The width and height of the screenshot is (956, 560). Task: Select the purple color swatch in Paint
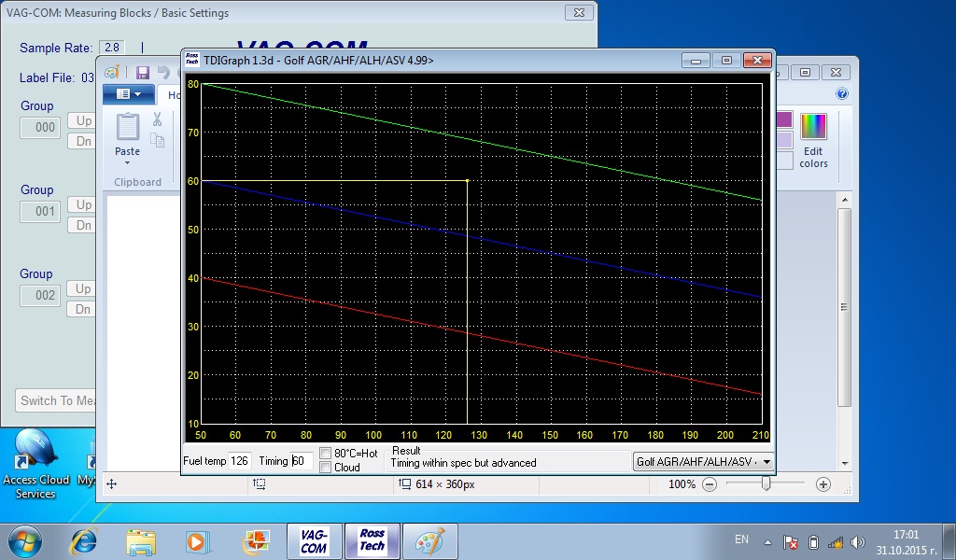pos(783,119)
